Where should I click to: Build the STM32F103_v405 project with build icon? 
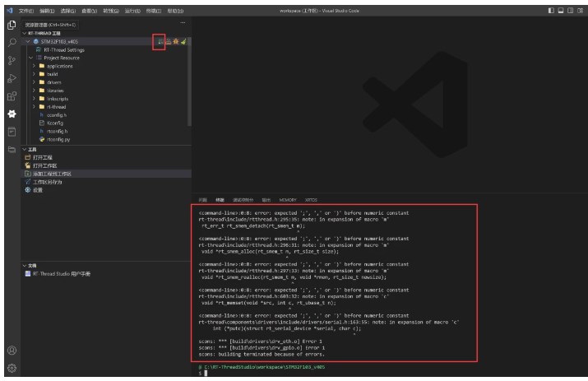coord(160,41)
